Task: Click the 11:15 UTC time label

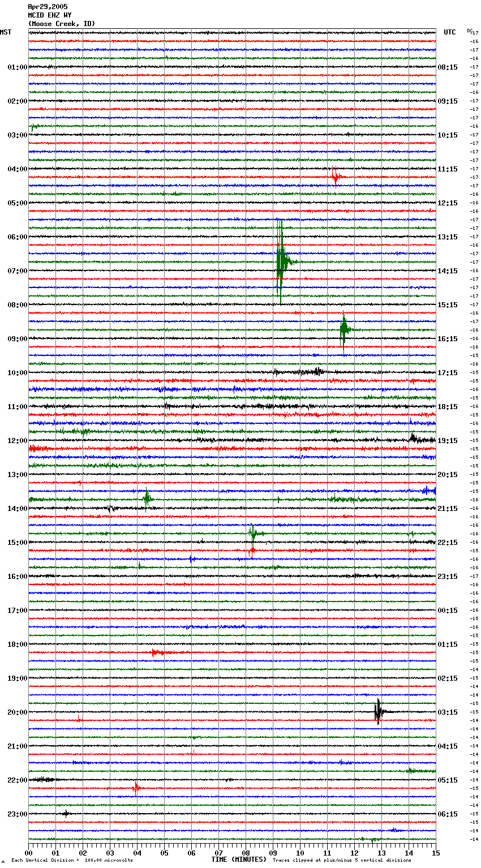Action: pos(448,169)
